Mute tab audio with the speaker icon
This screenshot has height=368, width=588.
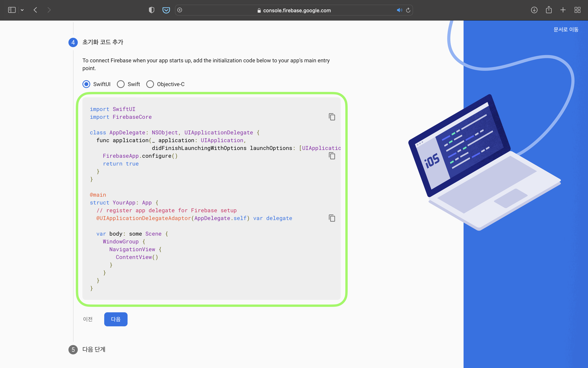(399, 10)
